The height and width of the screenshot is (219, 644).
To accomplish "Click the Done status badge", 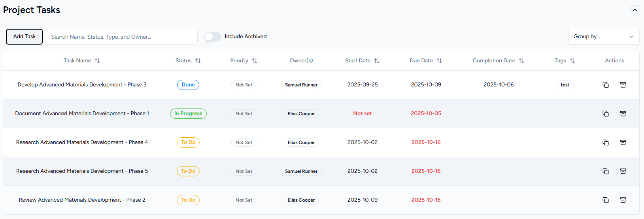I will point(188,85).
